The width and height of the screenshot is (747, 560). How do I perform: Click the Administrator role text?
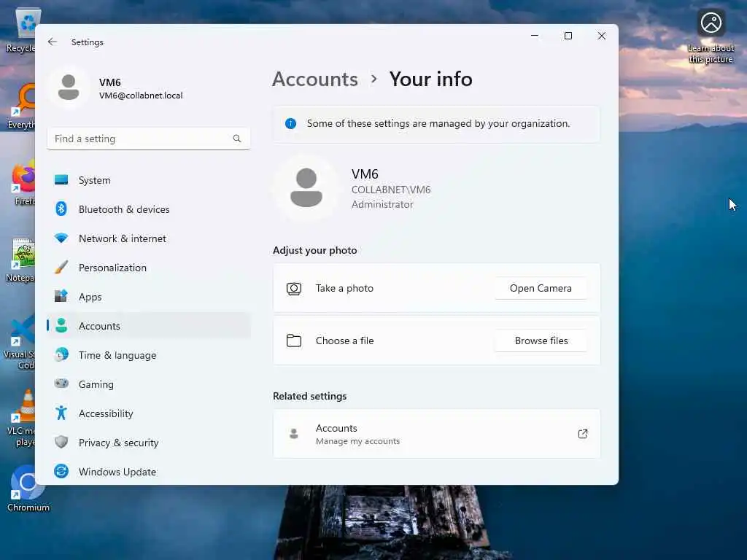tap(382, 204)
